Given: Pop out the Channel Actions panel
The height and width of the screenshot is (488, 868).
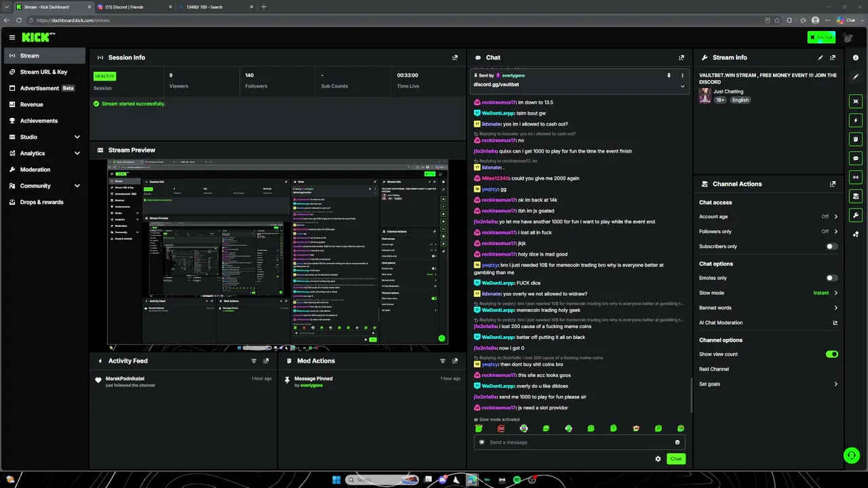Looking at the screenshot, I should tap(833, 184).
